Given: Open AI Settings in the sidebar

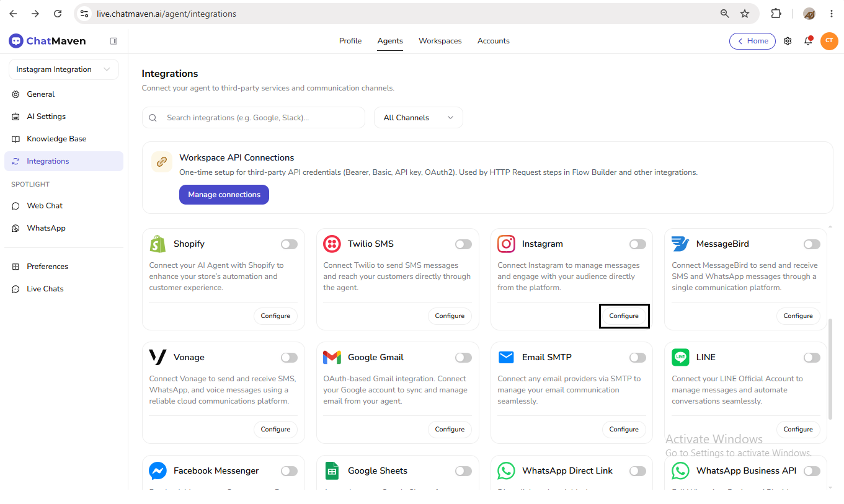Looking at the screenshot, I should click(x=64, y=117).
